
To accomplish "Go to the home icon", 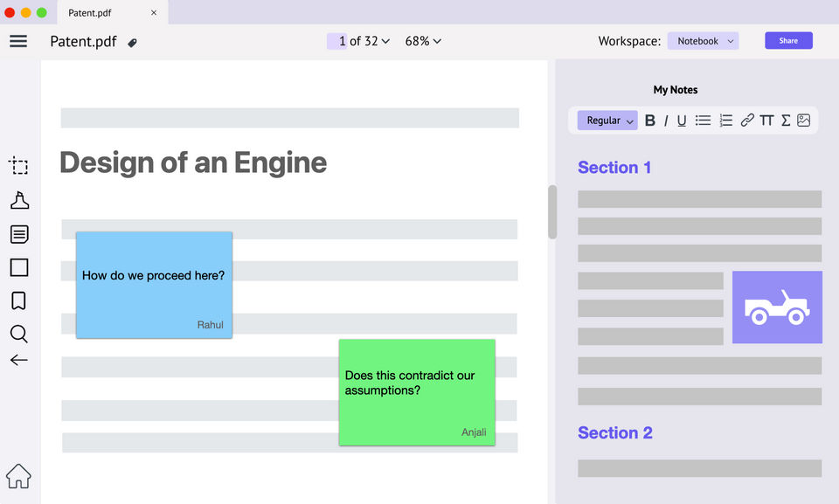I will coord(18,476).
